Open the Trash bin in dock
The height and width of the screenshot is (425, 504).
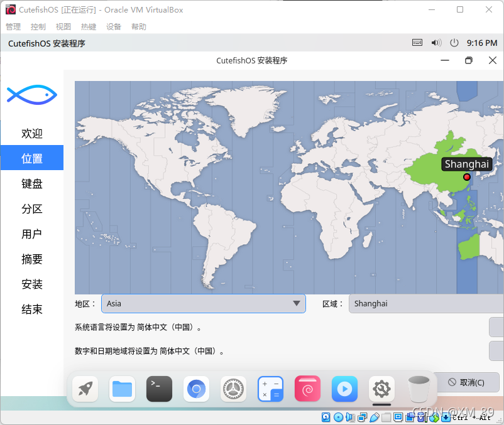[419, 389]
